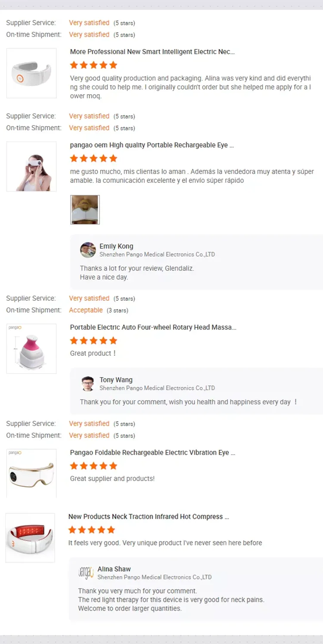The height and width of the screenshot is (644, 323).
Task: Open the neck massager product thumbnail
Action: point(31,73)
